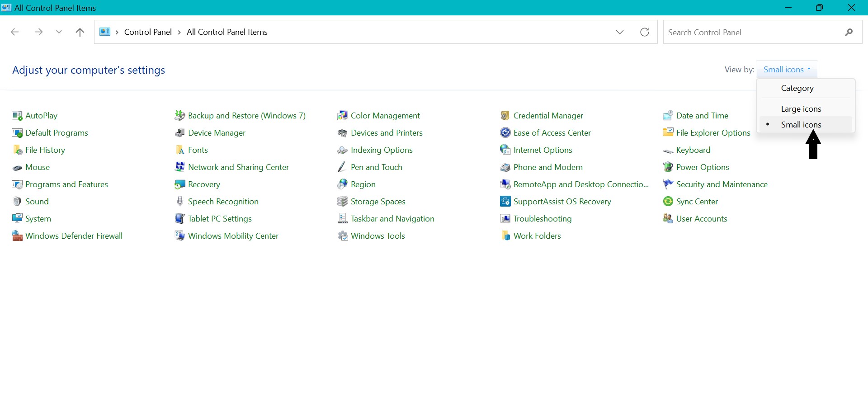Image resolution: width=868 pixels, height=415 pixels.
Task: Open the Taskbar and Navigation link
Action: click(x=392, y=219)
